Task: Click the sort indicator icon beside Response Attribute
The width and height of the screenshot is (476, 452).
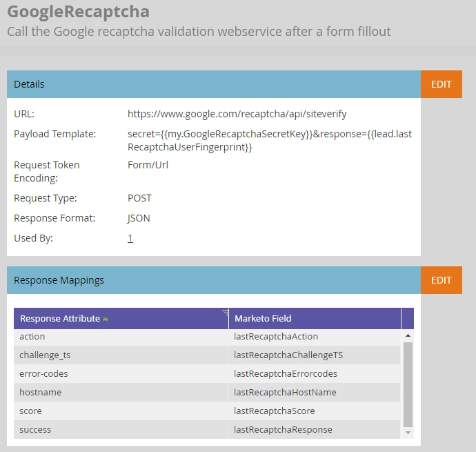Action: tap(106, 319)
